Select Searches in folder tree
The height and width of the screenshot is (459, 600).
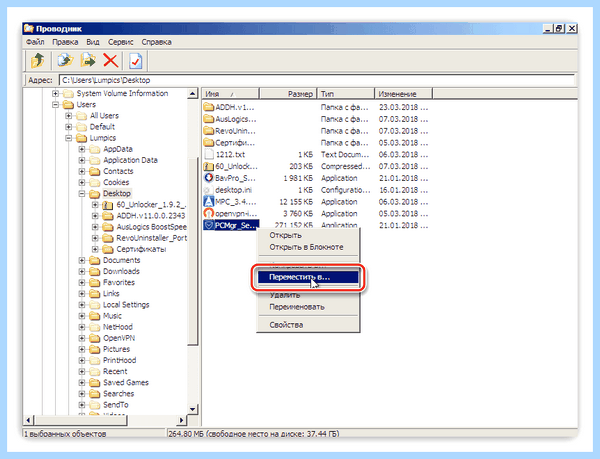click(119, 394)
